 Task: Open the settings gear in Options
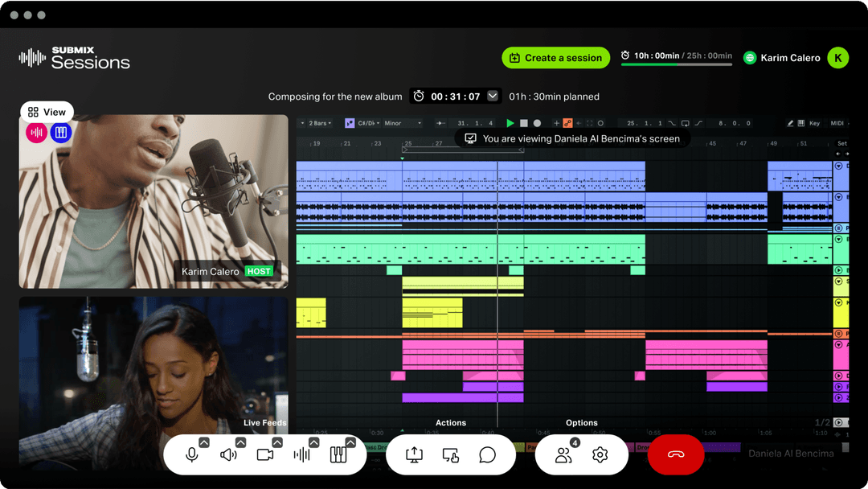[x=600, y=454]
